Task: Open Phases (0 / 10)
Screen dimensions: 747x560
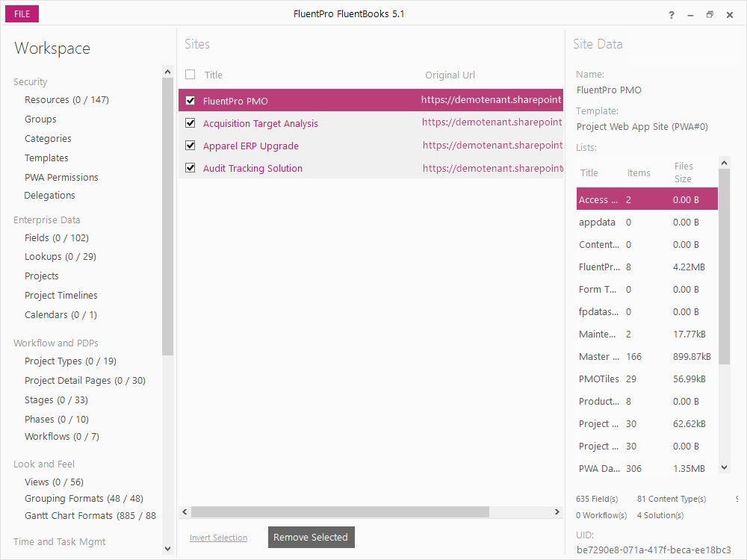Action: click(57, 420)
